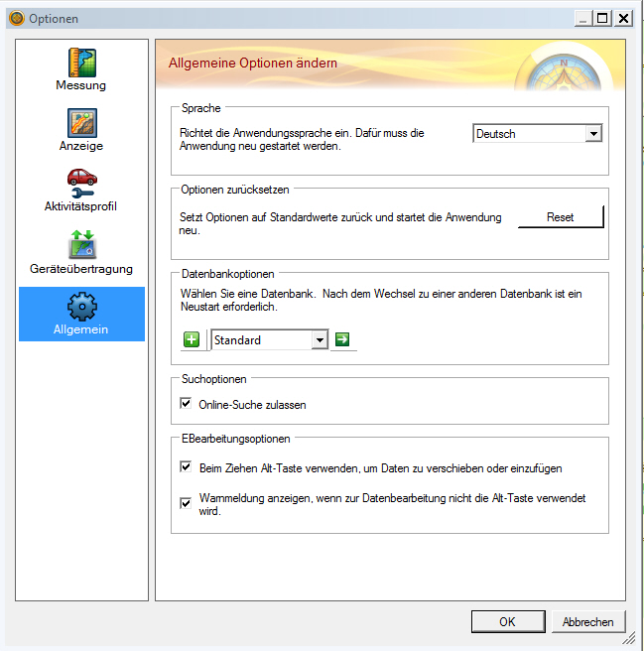
Task: Select the Geräteübertragung transfer icon
Action: [x=81, y=245]
